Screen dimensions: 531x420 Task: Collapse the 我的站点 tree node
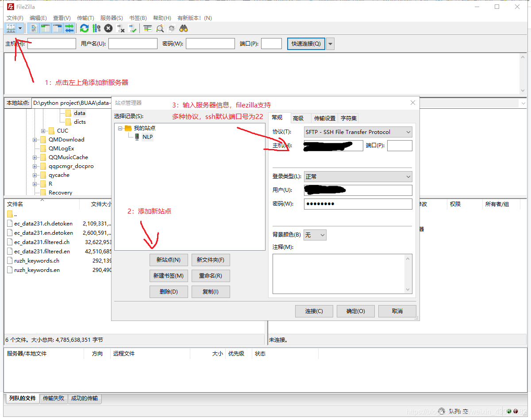(x=121, y=128)
